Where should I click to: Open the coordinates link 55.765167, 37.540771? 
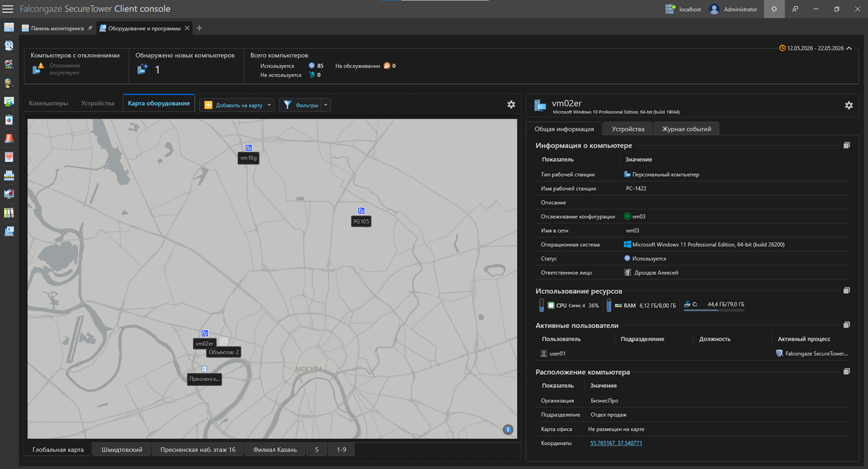616,443
